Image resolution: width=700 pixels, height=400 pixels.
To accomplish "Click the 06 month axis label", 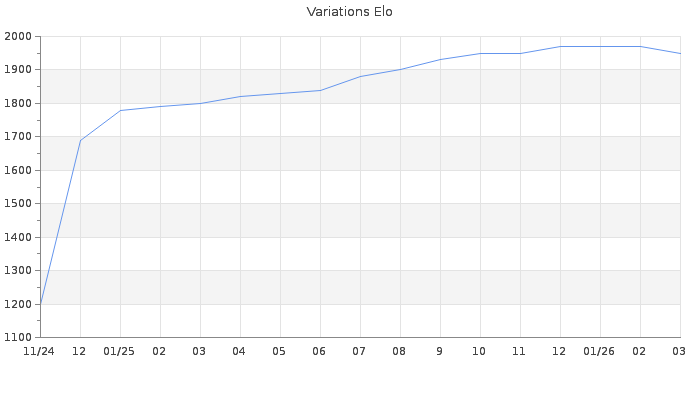I will coord(320,351).
